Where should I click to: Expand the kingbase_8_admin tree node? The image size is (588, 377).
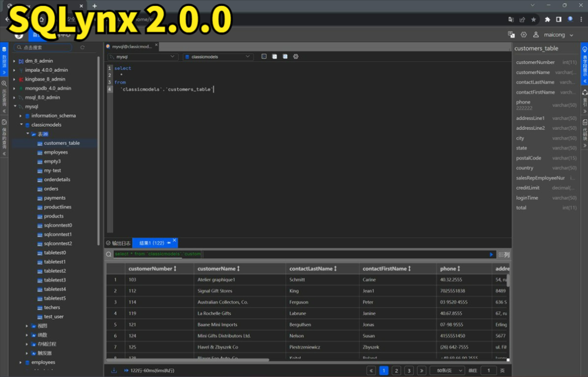(x=14, y=79)
